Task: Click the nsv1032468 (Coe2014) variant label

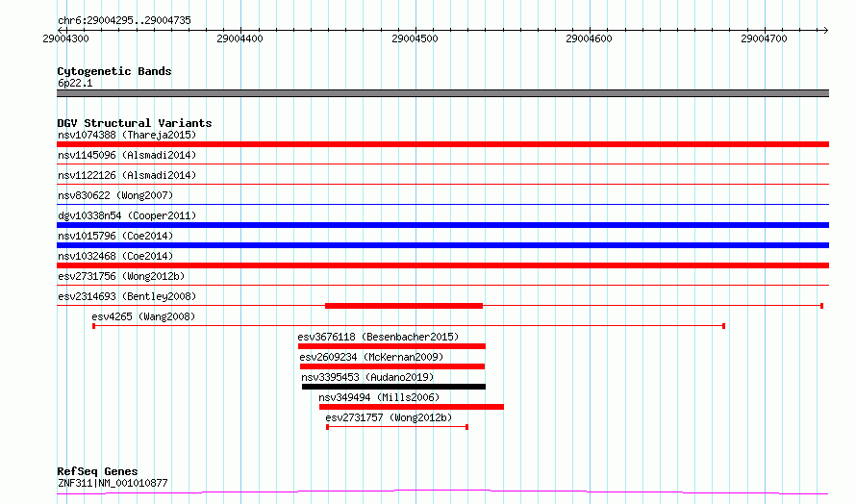Action: click(x=115, y=256)
